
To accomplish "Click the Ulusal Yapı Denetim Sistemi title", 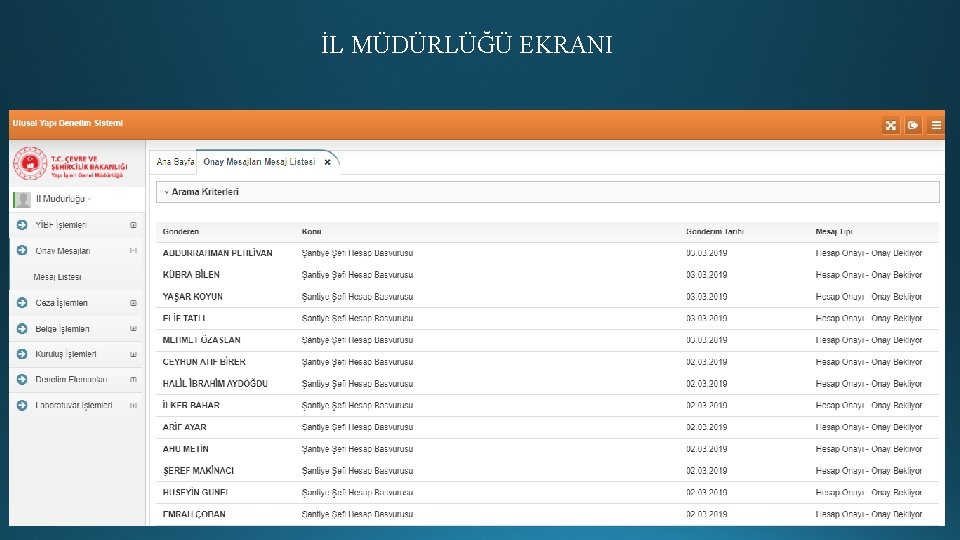I will pos(67,123).
